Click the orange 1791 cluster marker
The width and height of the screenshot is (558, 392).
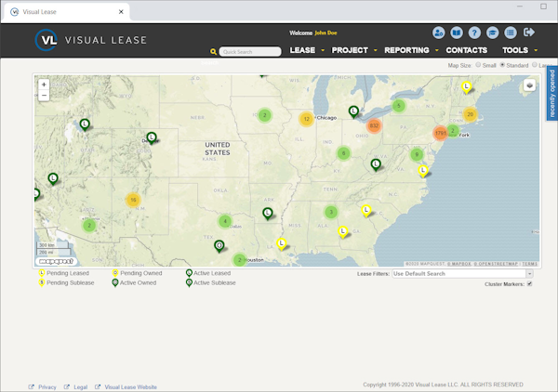[x=440, y=133]
